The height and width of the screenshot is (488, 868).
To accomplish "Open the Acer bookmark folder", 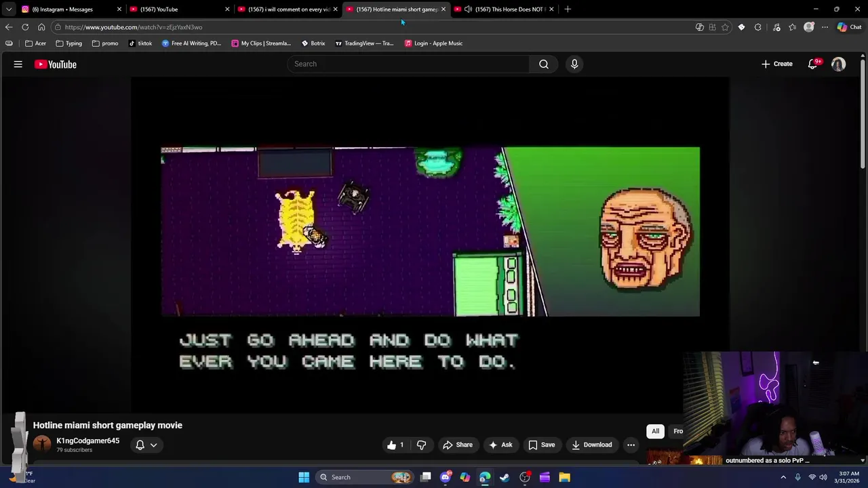I will 35,43.
